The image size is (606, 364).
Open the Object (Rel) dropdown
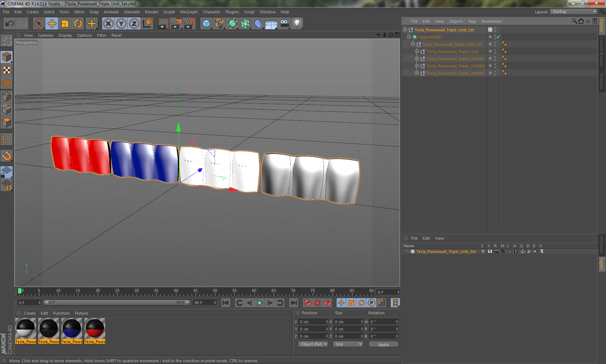coord(313,344)
